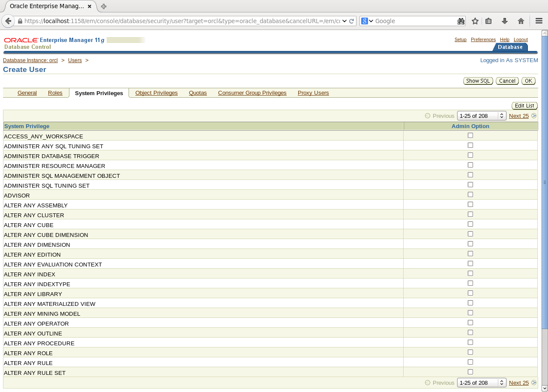This screenshot has width=548, height=392.
Task: Open the URL history dropdown arrow
Action: pyautogui.click(x=344, y=21)
